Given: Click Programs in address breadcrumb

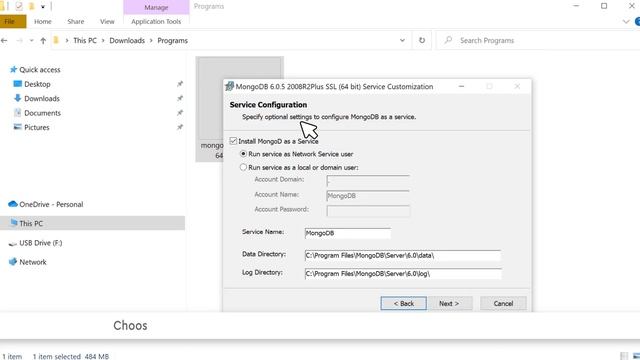Looking at the screenshot, I should [x=172, y=40].
